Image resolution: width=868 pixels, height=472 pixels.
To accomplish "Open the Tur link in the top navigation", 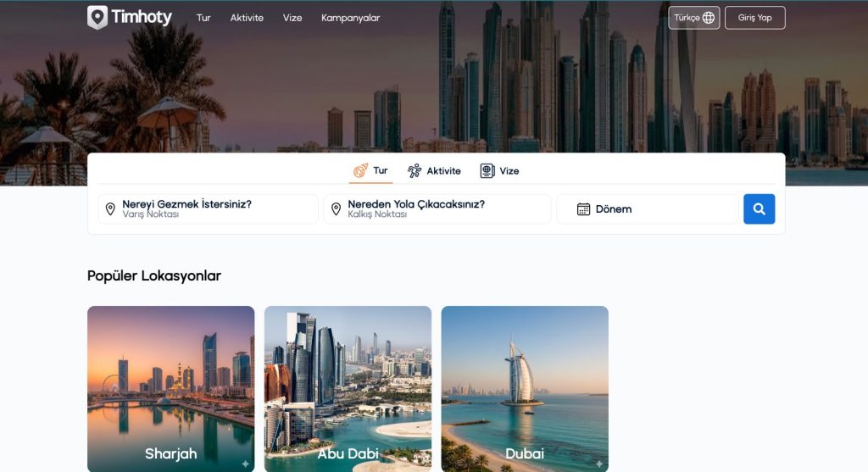I will pyautogui.click(x=203, y=18).
